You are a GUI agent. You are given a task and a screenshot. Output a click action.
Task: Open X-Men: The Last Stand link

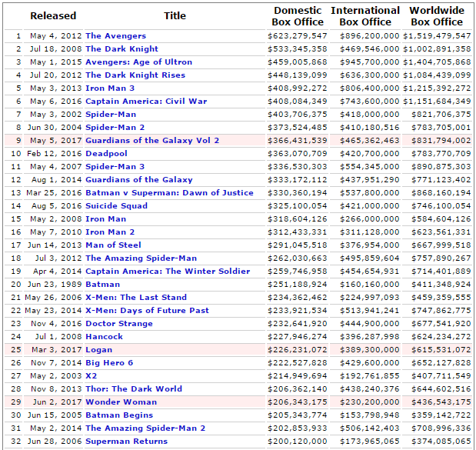coord(136,297)
